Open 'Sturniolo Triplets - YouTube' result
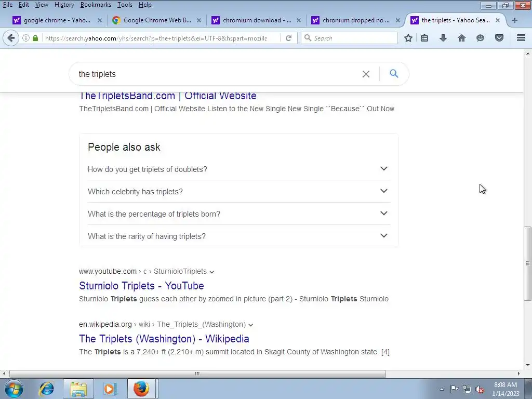The width and height of the screenshot is (532, 399). [x=141, y=286]
